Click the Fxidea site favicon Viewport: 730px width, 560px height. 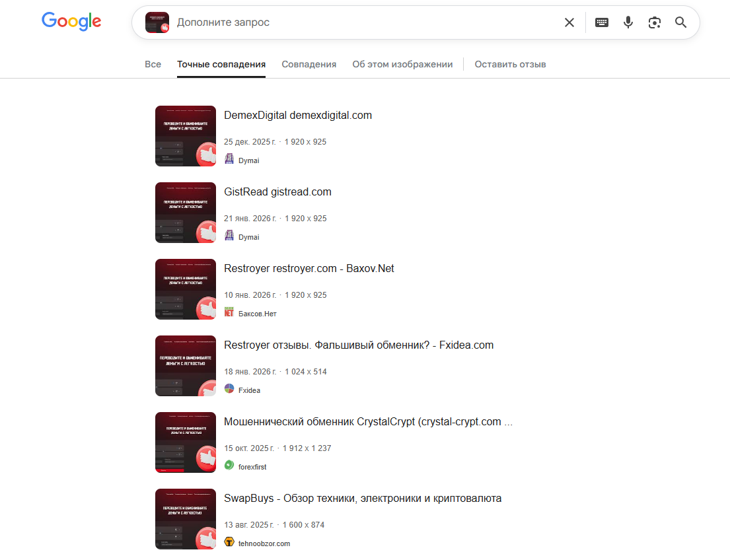click(229, 389)
